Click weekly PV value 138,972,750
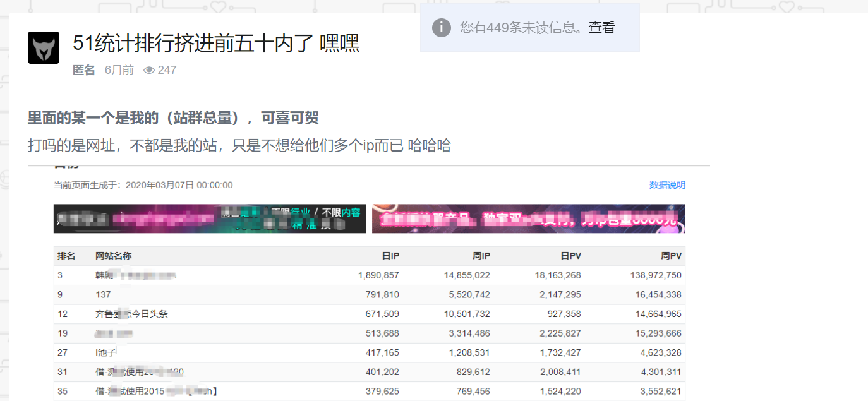The width and height of the screenshot is (868, 401). [656, 275]
